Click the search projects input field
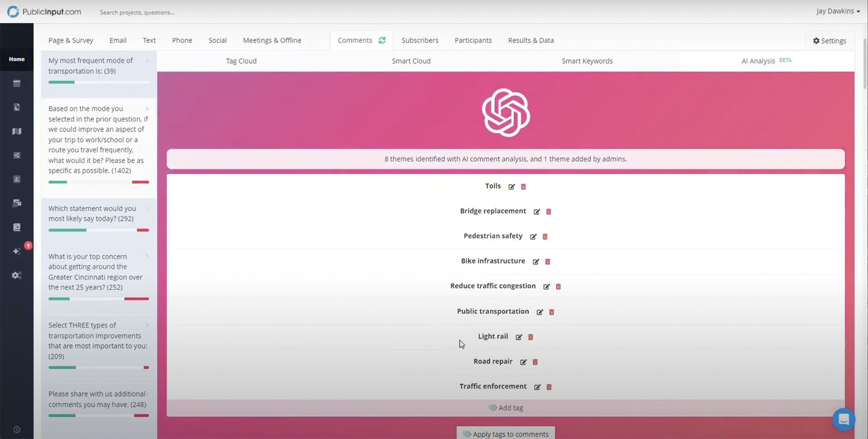The width and height of the screenshot is (868, 439). tap(165, 12)
